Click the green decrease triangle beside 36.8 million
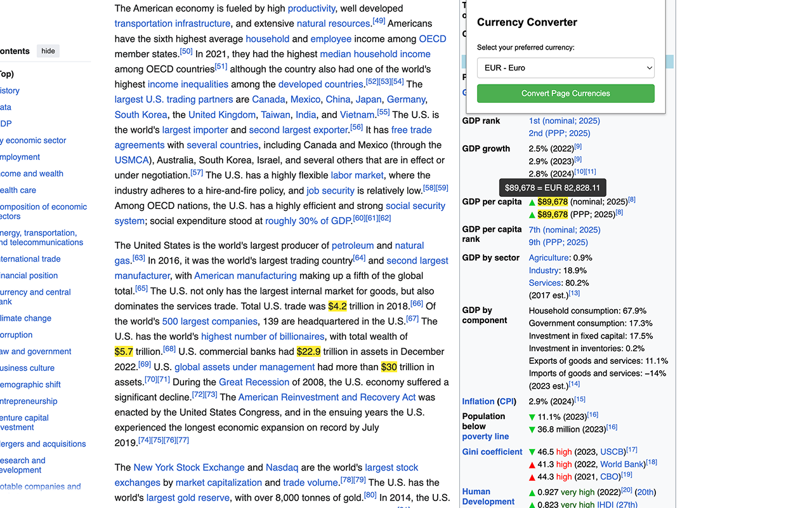The image size is (812, 508). pyautogui.click(x=532, y=430)
